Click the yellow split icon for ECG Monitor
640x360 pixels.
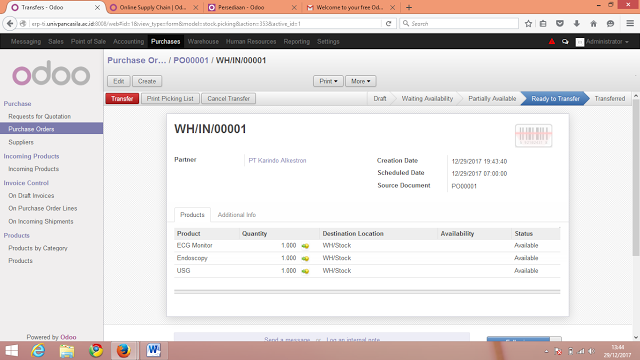pos(305,246)
